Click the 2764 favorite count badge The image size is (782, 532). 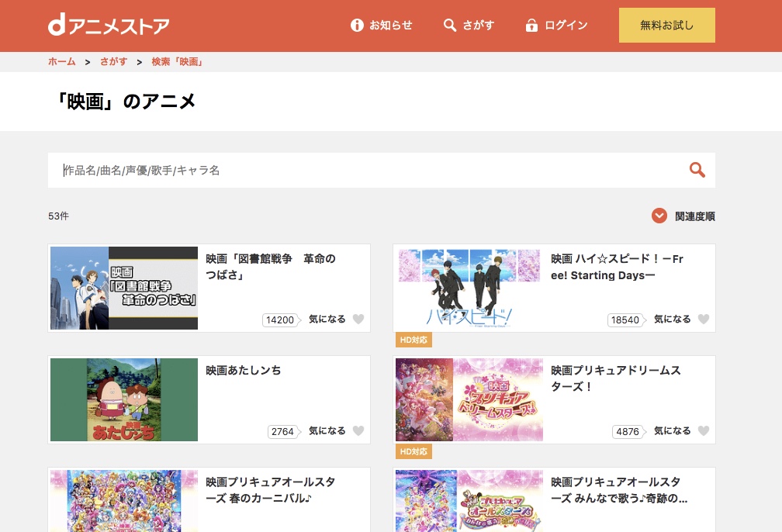tap(284, 432)
